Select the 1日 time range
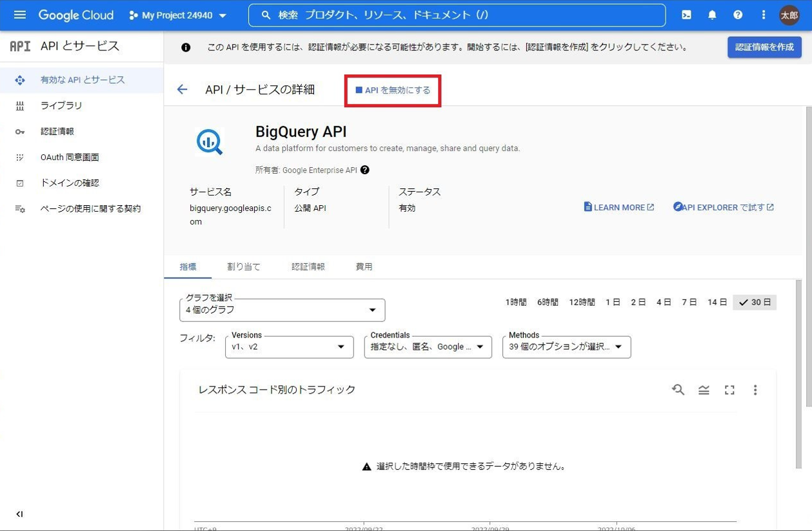Screen dimensions: 812x531 613,302
